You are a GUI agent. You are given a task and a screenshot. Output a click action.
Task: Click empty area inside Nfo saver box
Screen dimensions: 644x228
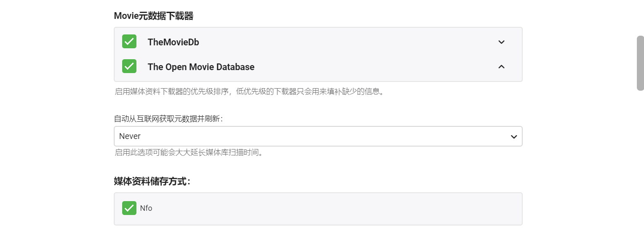[x=336, y=208]
